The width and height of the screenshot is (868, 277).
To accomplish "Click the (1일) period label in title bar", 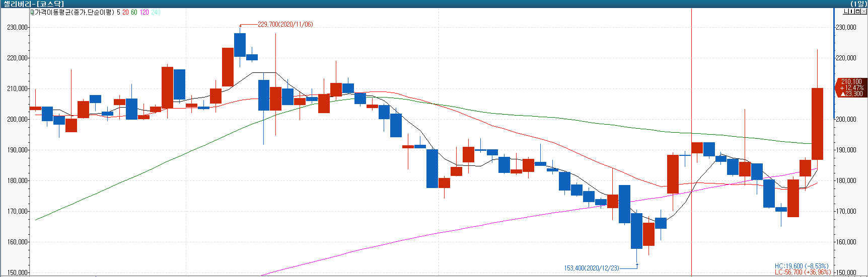I will click(x=858, y=4).
